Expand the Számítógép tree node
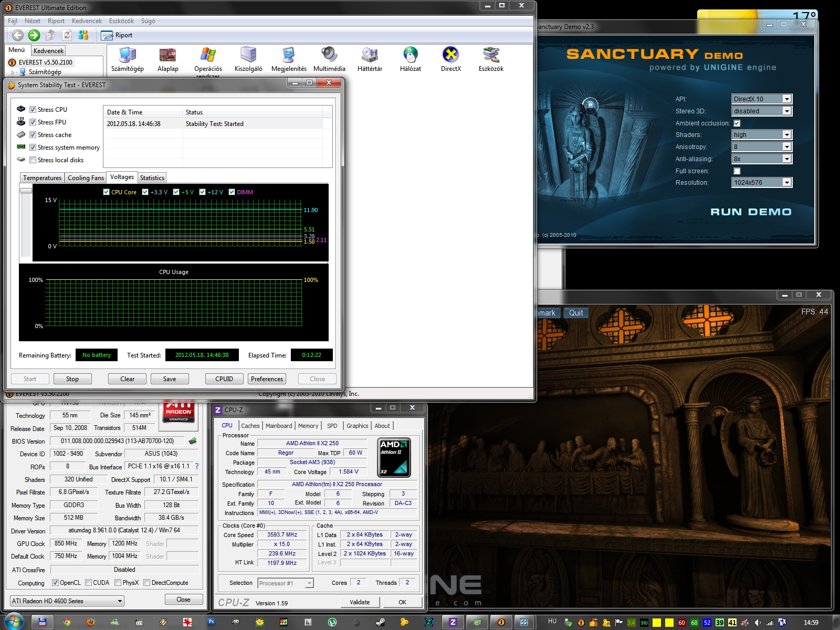 14,72
